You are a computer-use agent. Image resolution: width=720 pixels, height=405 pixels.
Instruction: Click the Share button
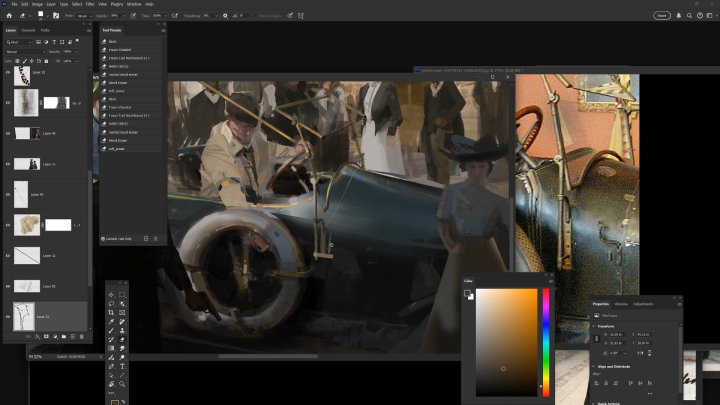click(x=662, y=16)
